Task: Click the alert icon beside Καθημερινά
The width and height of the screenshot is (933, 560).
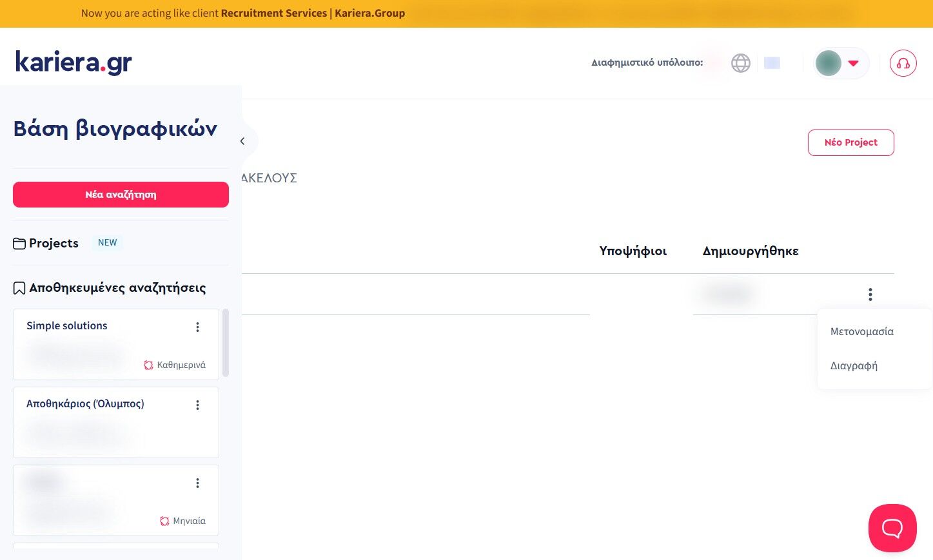Action: point(148,365)
